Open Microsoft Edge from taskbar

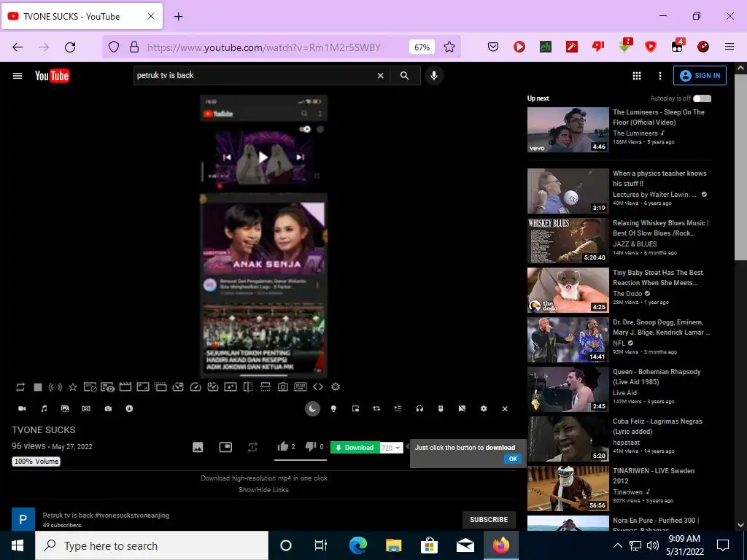click(x=357, y=545)
